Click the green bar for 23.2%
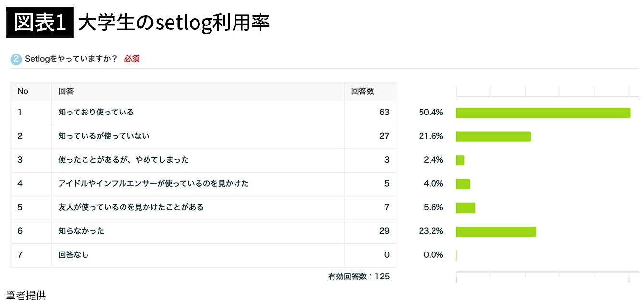The image size is (644, 303). pyautogui.click(x=496, y=231)
